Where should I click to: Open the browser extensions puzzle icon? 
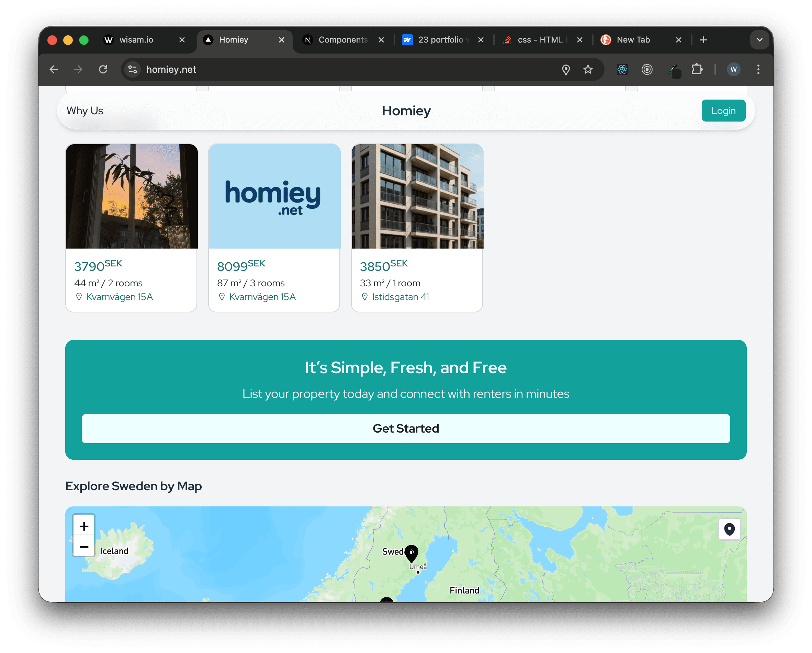[x=698, y=69]
